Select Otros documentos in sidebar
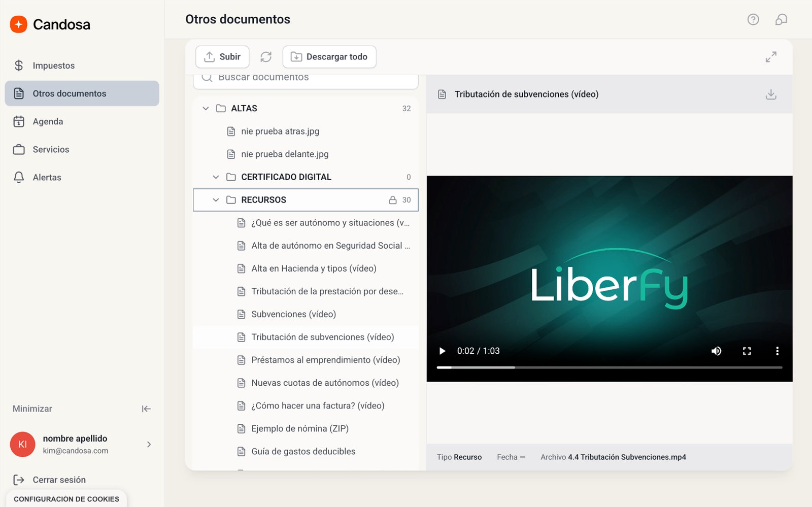This screenshot has width=812, height=507. click(82, 93)
